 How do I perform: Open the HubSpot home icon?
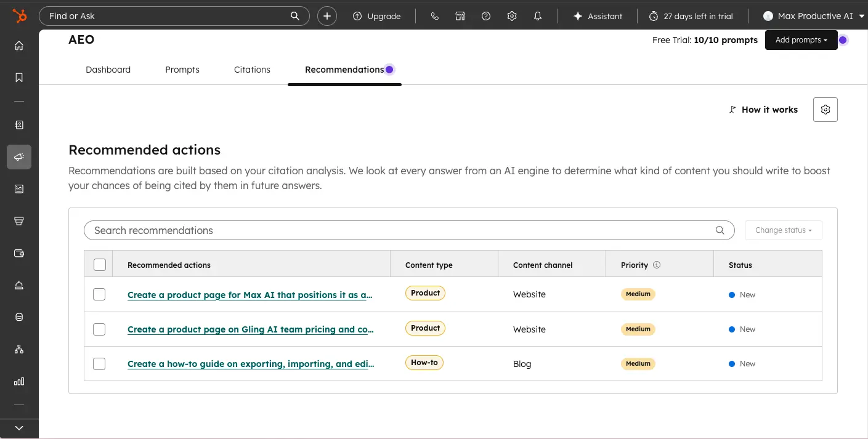pos(18,46)
